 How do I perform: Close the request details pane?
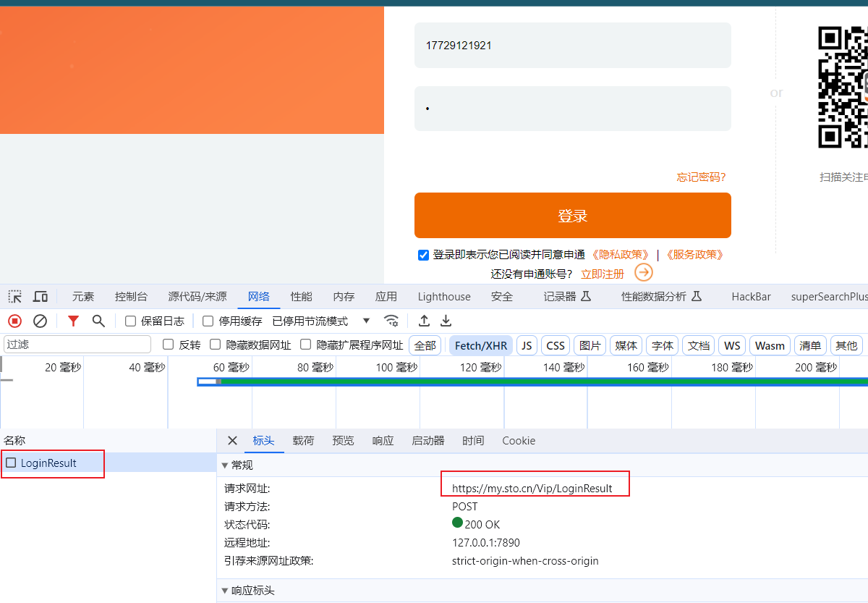pyautogui.click(x=232, y=440)
